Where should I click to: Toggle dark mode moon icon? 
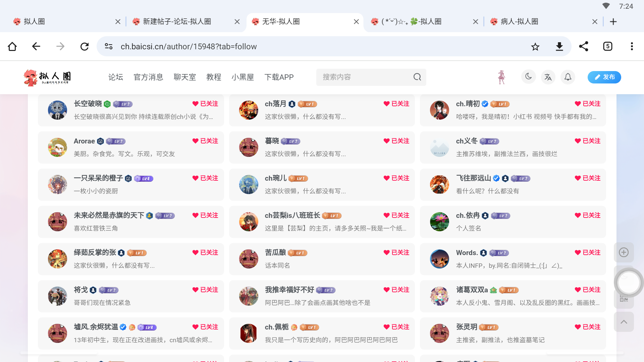point(529,77)
